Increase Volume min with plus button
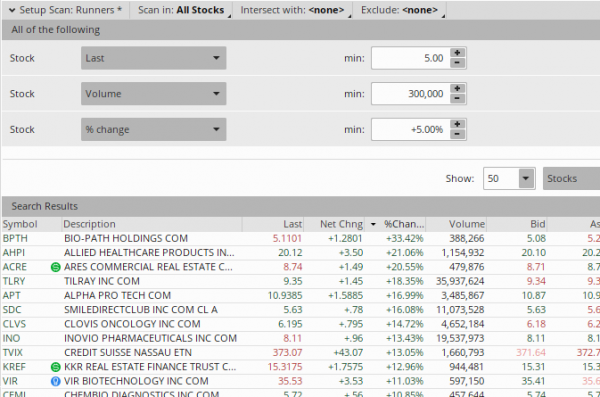Screen dimensions: 600x397 tap(457, 88)
